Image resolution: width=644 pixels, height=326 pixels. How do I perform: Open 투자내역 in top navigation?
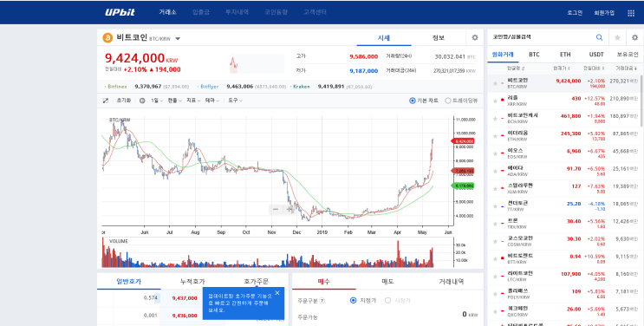(237, 12)
